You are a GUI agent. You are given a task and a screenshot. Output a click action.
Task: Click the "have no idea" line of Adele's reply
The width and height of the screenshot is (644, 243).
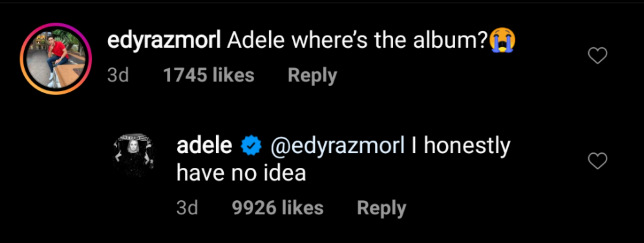click(x=241, y=173)
